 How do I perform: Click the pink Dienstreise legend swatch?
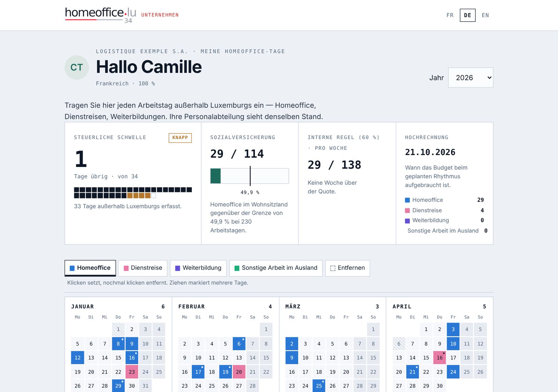click(x=407, y=210)
